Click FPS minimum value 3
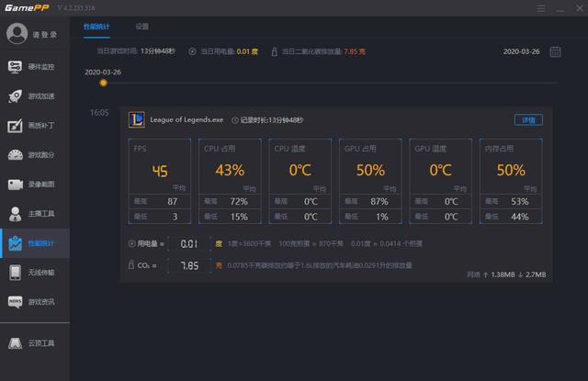The image size is (588, 381). pyautogui.click(x=175, y=217)
